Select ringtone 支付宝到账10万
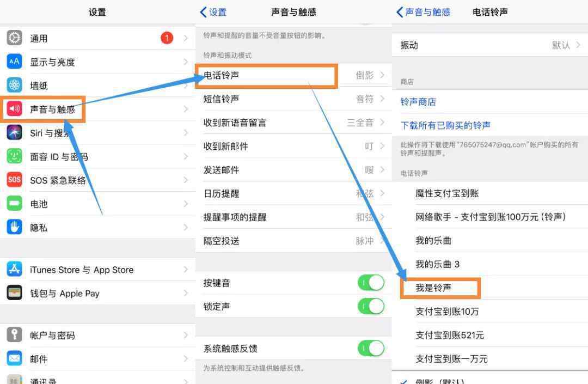This screenshot has height=384, width=588. 490,312
